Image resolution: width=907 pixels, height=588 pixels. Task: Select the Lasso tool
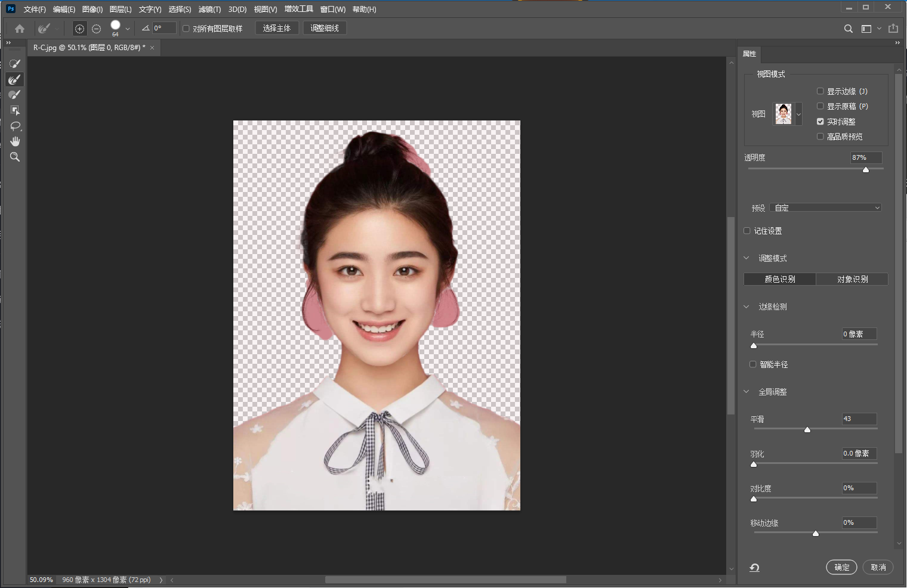point(15,126)
